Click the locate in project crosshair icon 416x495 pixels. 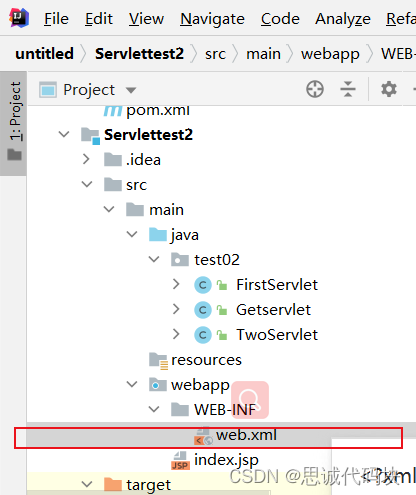click(x=315, y=89)
